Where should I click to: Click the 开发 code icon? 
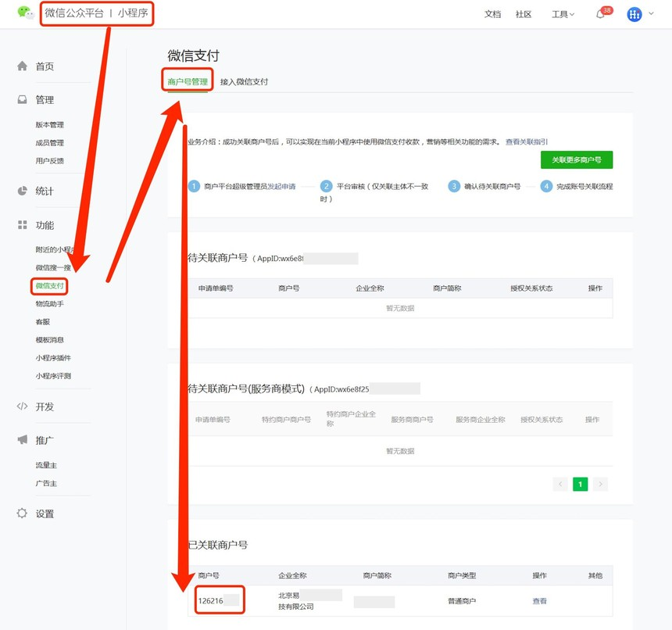[23, 406]
